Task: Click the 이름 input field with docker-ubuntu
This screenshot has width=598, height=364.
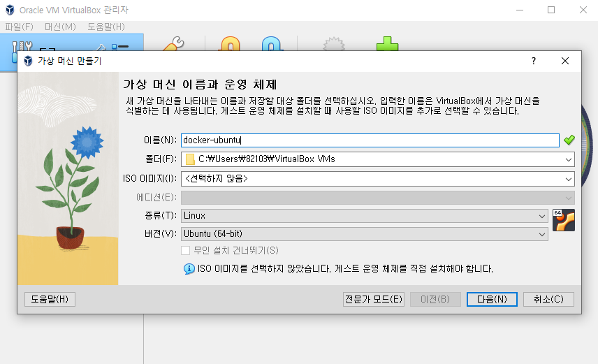Action: [370, 140]
